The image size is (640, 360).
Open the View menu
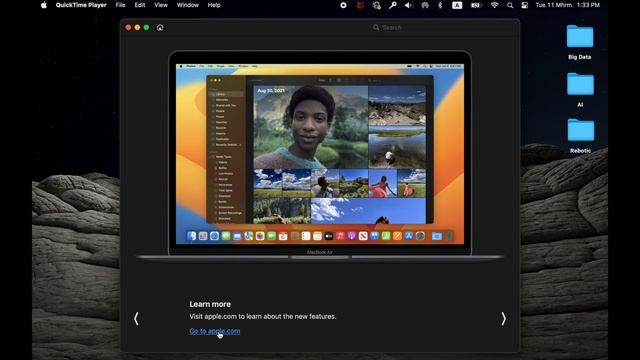[161, 5]
